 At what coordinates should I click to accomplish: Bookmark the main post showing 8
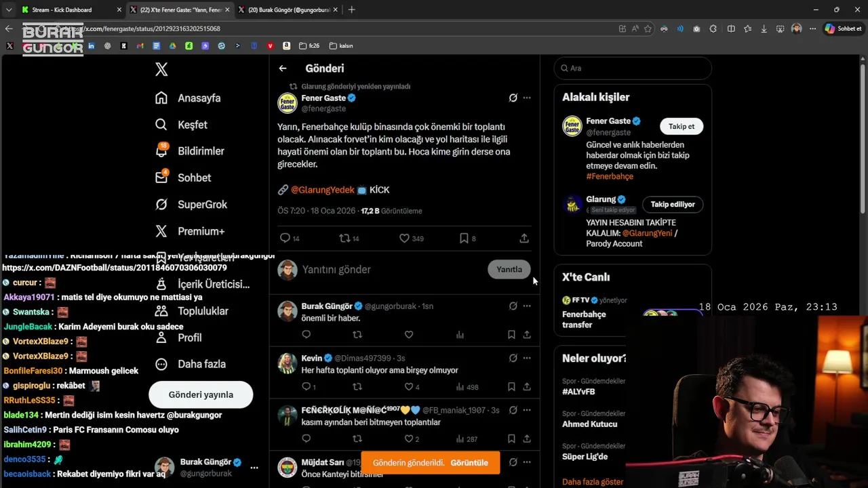(x=464, y=238)
